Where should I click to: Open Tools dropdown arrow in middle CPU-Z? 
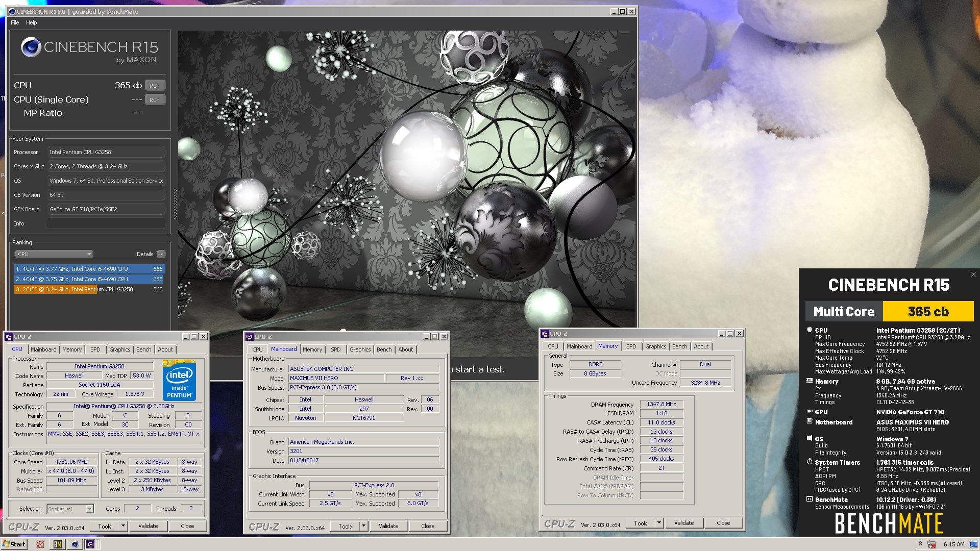tap(363, 526)
